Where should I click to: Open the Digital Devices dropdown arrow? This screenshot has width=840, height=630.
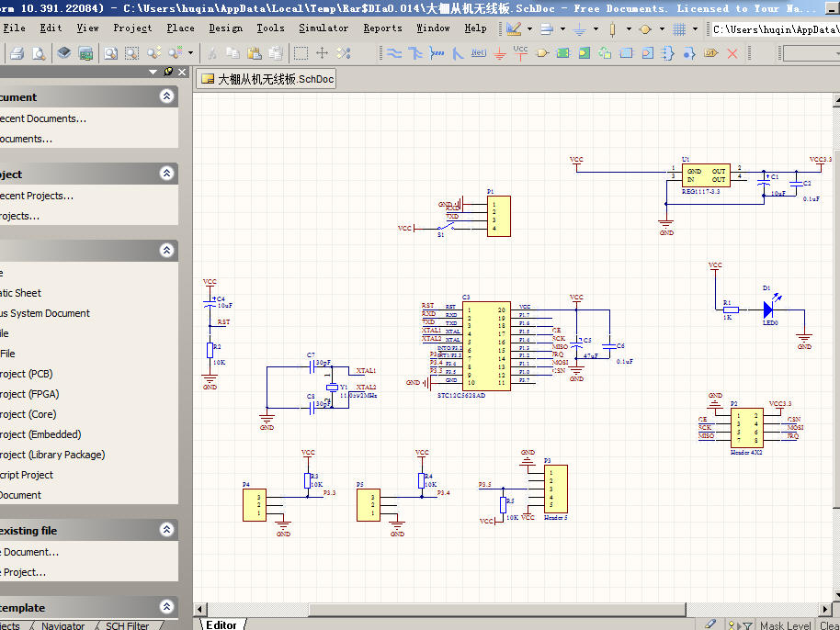point(629,28)
